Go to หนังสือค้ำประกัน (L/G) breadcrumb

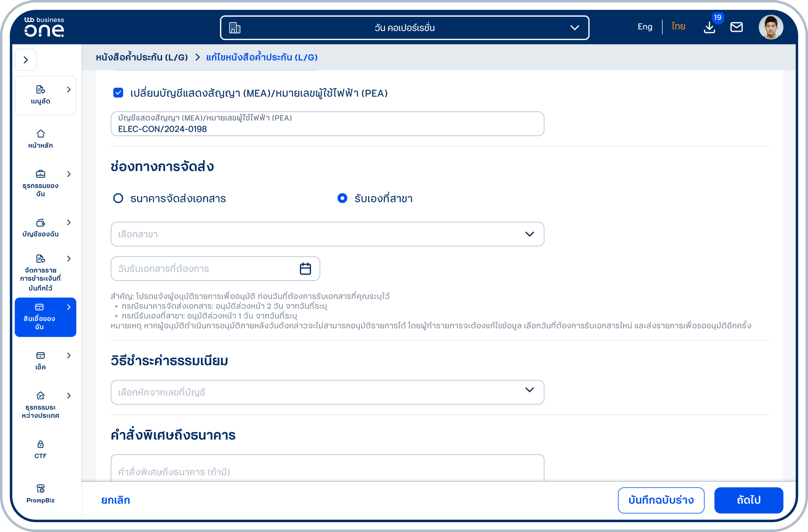(142, 57)
